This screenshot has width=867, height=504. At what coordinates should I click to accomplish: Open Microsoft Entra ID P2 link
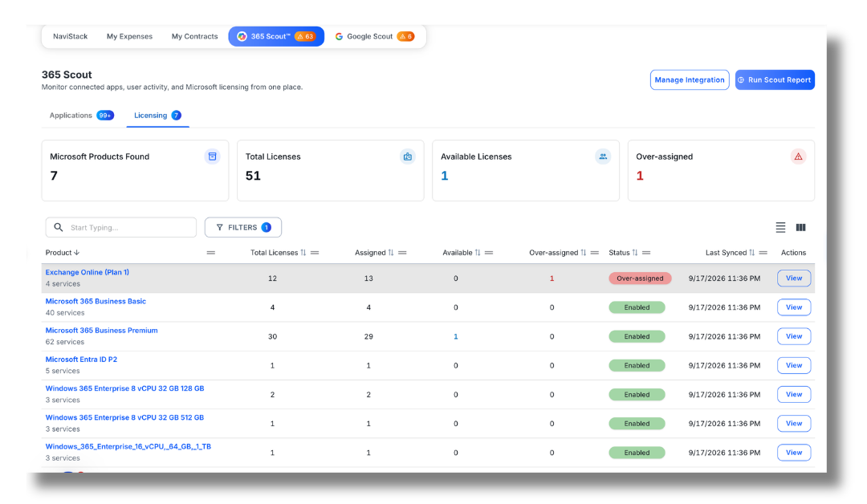81,360
